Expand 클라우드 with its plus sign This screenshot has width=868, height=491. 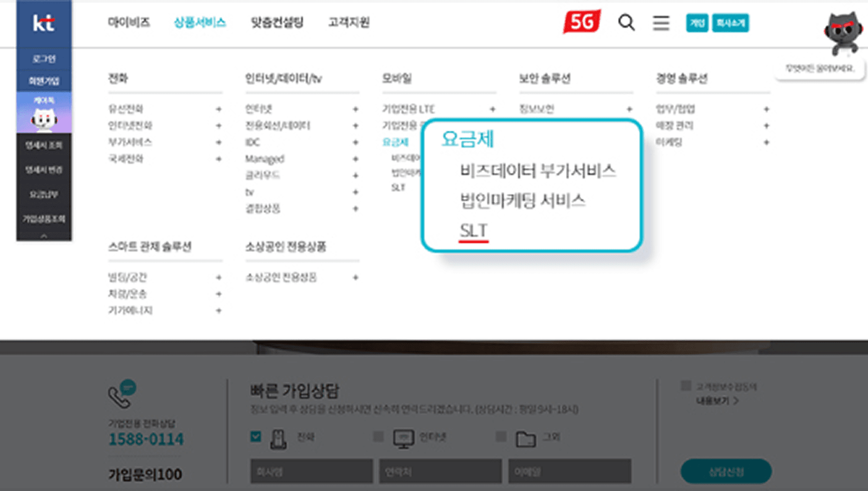click(x=356, y=175)
